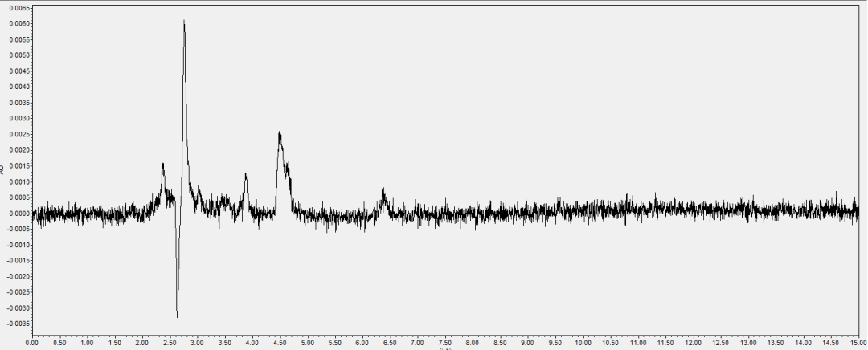Select the 0.0045 y-axis label

click(18, 71)
